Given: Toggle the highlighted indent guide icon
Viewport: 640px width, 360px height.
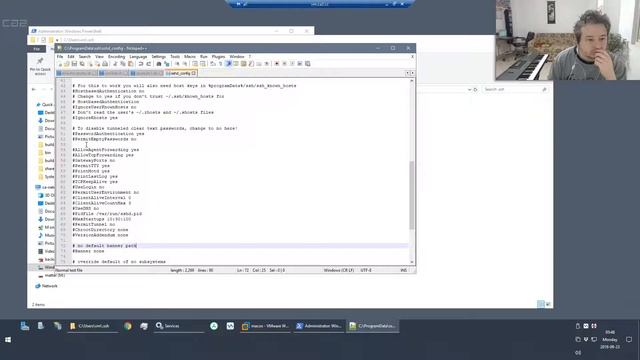Looking at the screenshot, I should tap(229, 64).
